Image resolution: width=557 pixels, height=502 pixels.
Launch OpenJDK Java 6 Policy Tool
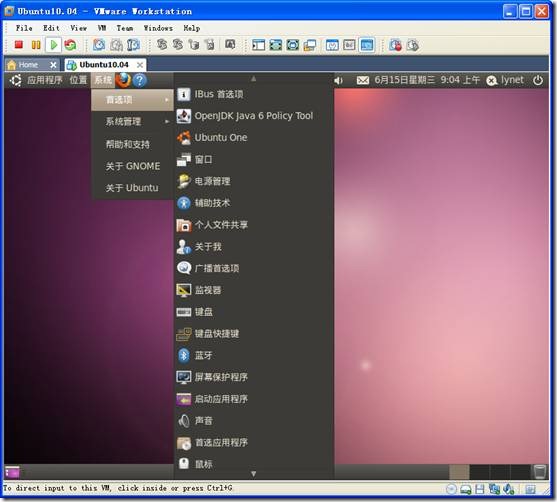[x=254, y=116]
